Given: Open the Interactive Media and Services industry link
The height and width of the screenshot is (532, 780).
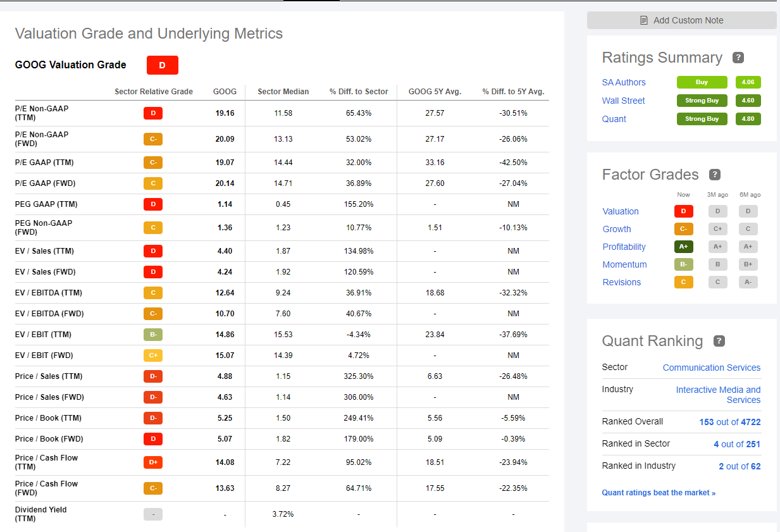Looking at the screenshot, I should (719, 395).
